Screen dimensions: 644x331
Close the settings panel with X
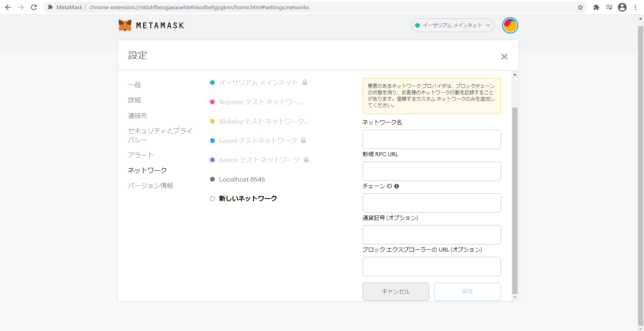pos(504,57)
